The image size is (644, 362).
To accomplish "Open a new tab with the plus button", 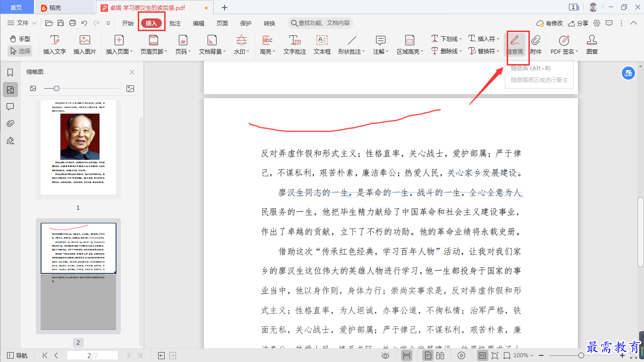I will tap(225, 8).
